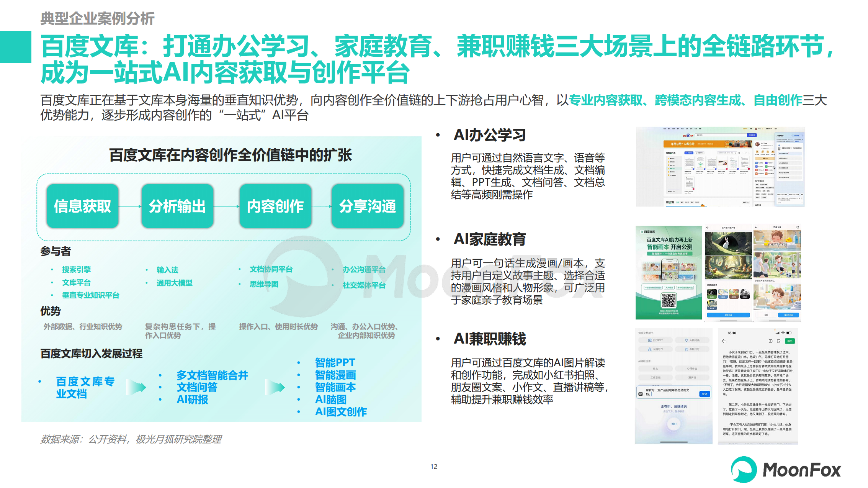This screenshot has height=488, width=868.
Task: Click the 优势 heading
Action: tap(51, 311)
